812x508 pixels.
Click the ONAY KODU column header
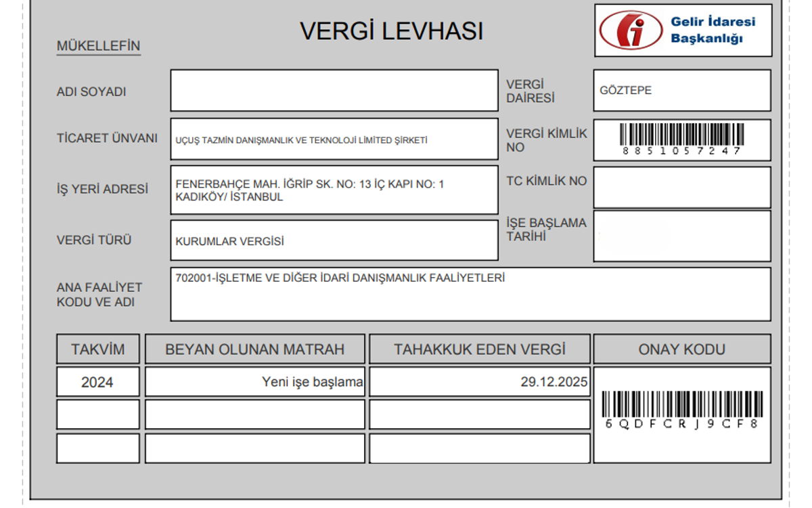point(682,350)
